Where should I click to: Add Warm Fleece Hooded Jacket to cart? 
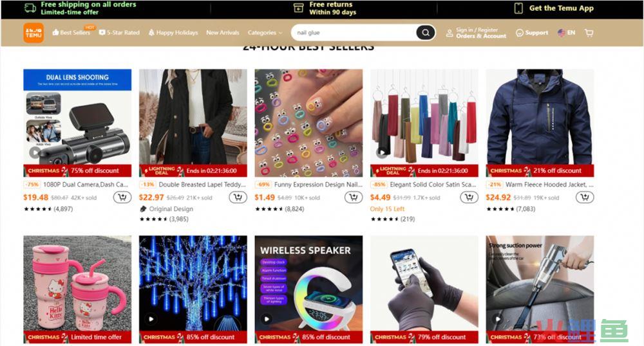tap(585, 197)
